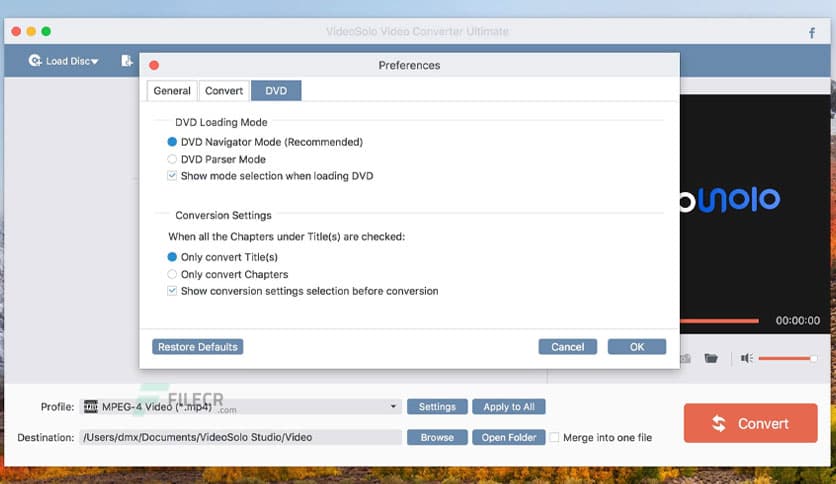Cancel the Preferences dialog
Image resolution: width=836 pixels, height=484 pixels.
click(567, 346)
